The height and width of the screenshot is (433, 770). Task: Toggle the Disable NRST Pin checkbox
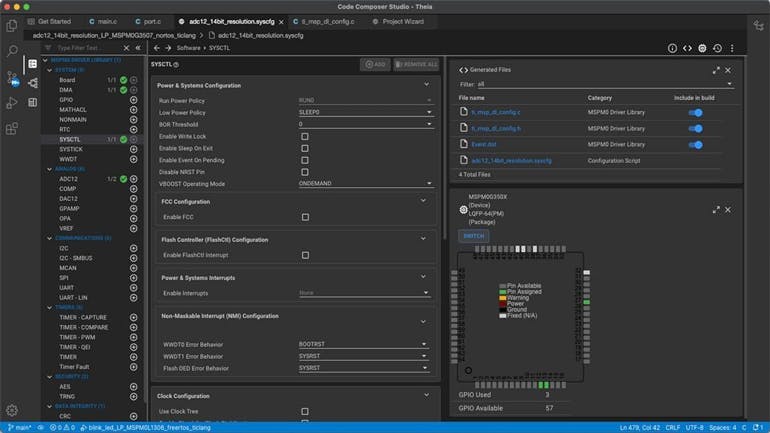(x=305, y=172)
